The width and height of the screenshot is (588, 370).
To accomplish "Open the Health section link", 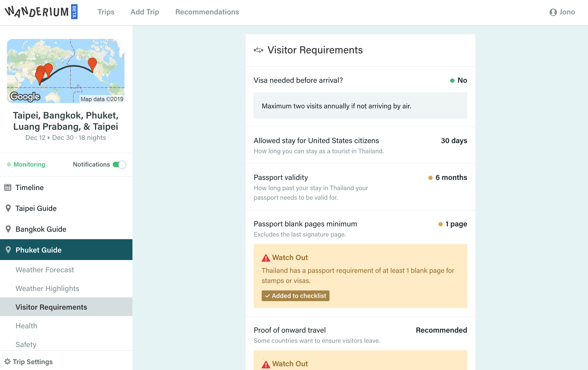I will [26, 326].
